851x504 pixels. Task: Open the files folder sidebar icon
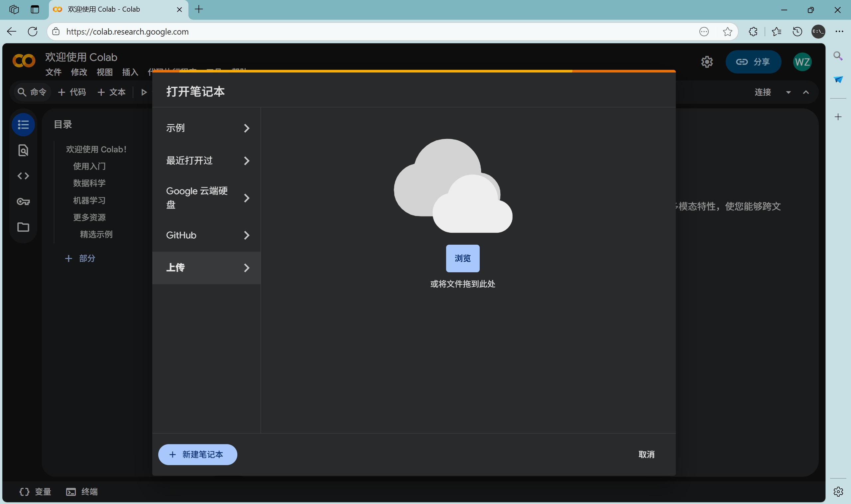pos(23,227)
